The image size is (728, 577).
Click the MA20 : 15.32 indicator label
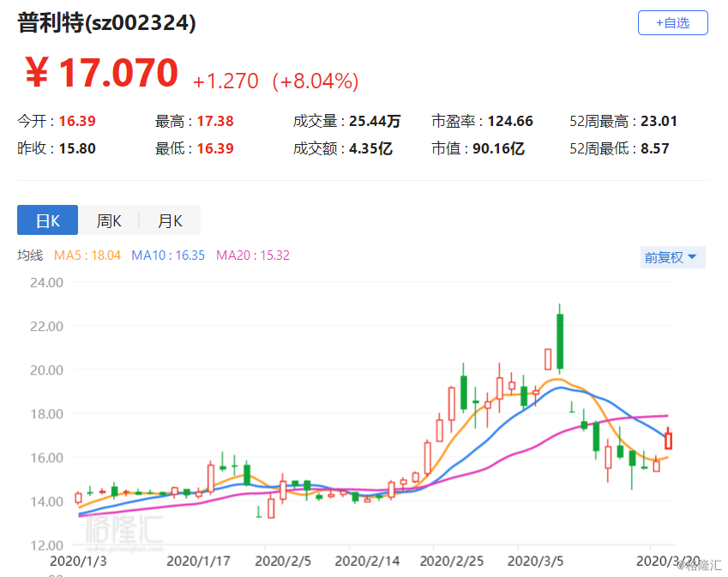pyautogui.click(x=253, y=255)
